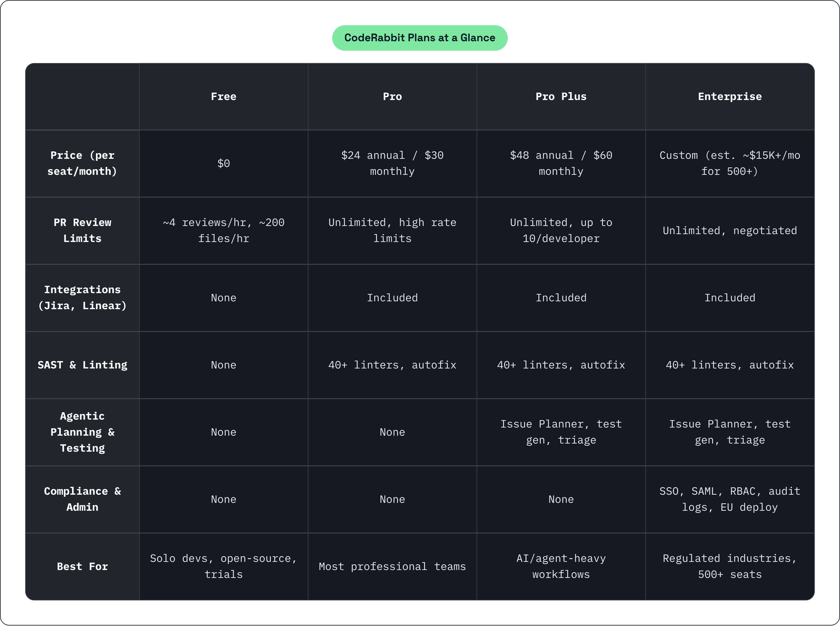Click the Compliance & Admin row label
The image size is (840, 626).
82,499
